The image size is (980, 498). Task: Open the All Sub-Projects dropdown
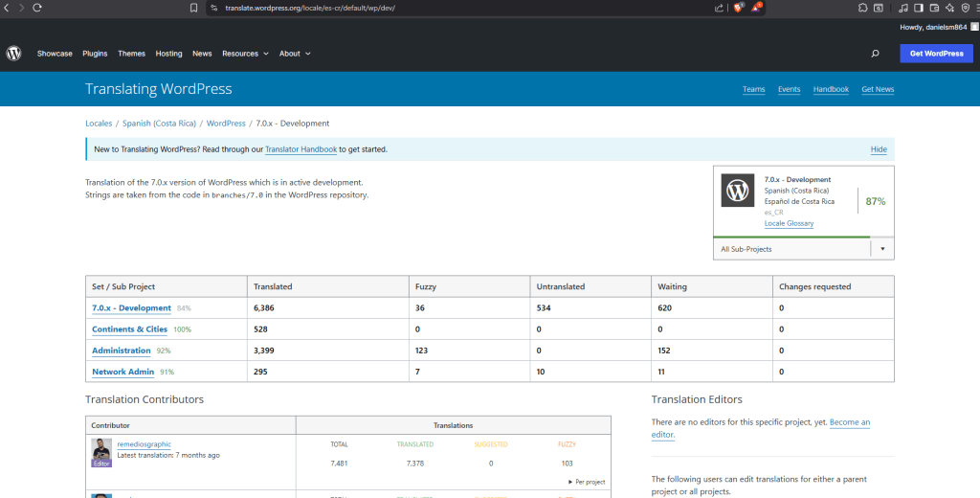[x=803, y=249]
